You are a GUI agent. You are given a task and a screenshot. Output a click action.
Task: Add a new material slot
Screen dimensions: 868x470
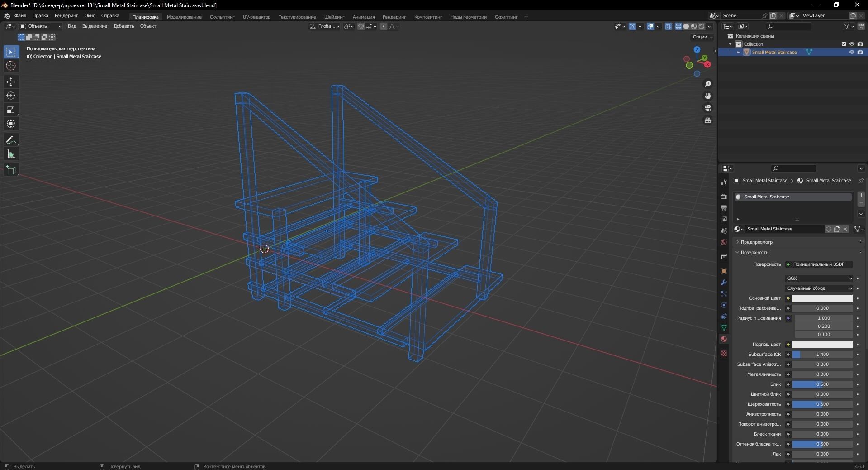861,195
